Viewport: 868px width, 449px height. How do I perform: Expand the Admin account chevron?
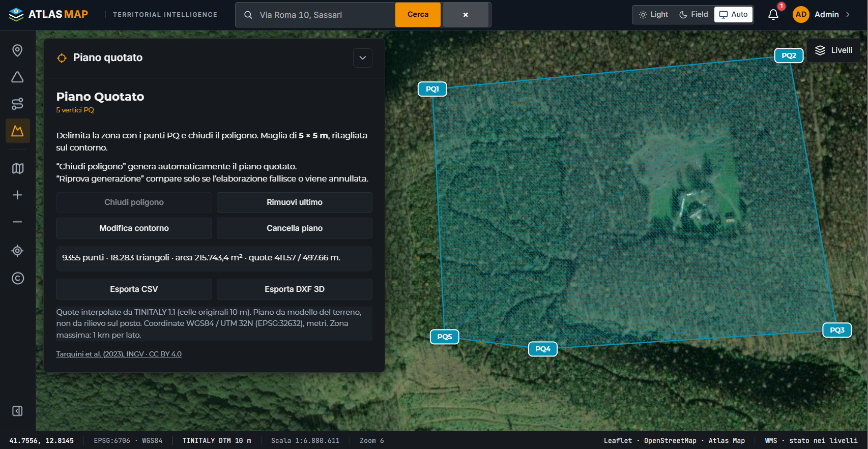click(848, 15)
